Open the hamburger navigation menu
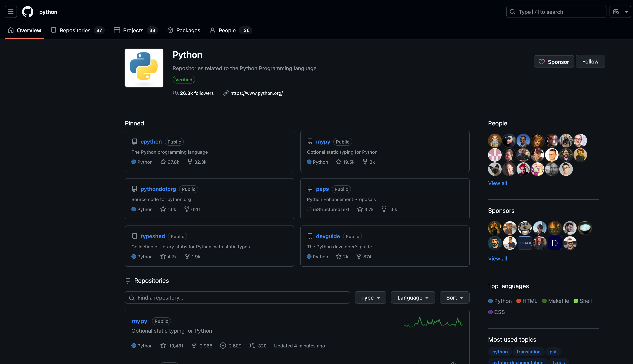The height and width of the screenshot is (364, 633). tap(11, 12)
